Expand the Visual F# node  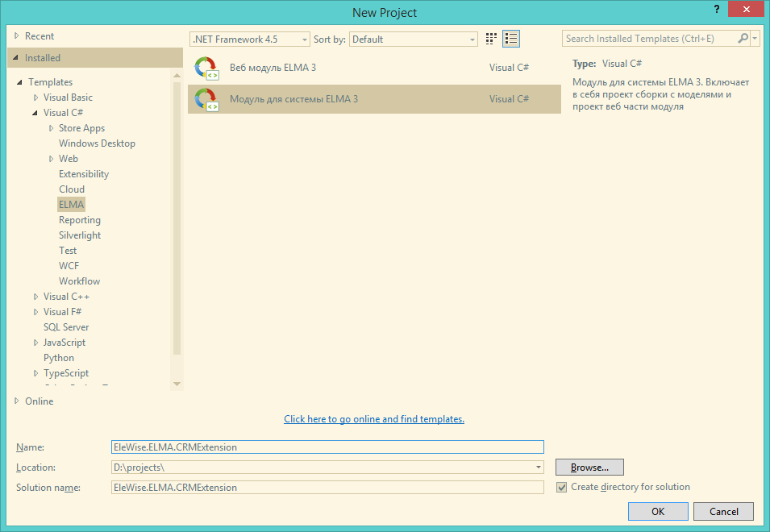(35, 312)
